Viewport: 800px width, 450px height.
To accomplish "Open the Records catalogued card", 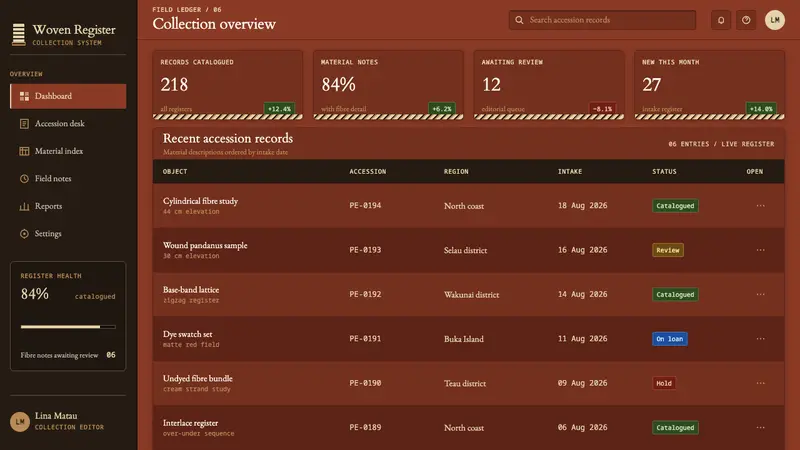I will coord(228,85).
